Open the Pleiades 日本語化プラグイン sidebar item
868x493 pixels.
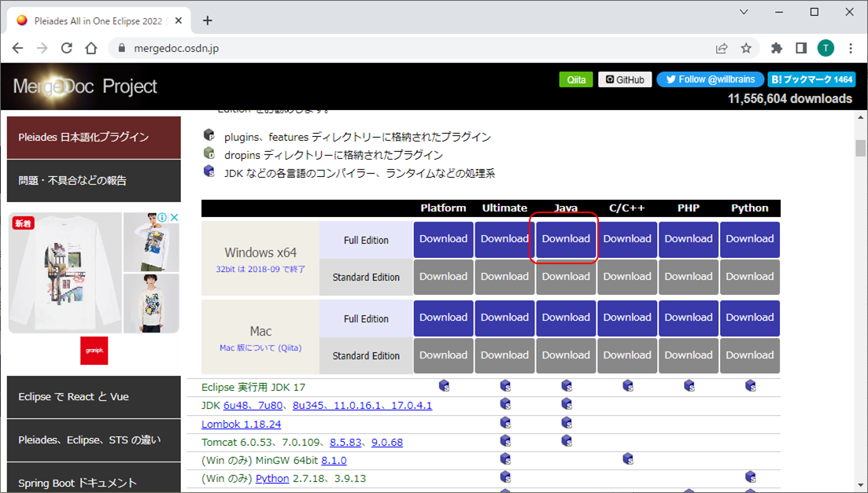tap(94, 138)
